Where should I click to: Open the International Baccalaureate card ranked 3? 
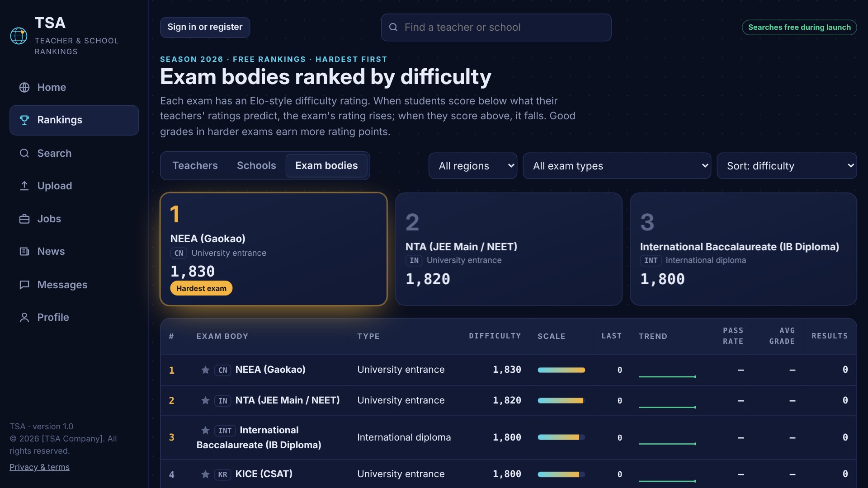[x=743, y=249]
